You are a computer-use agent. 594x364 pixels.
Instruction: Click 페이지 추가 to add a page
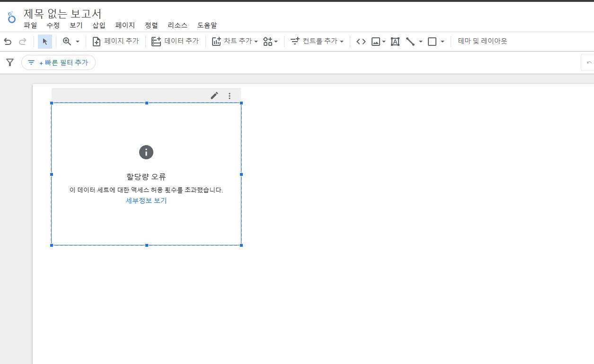point(115,42)
